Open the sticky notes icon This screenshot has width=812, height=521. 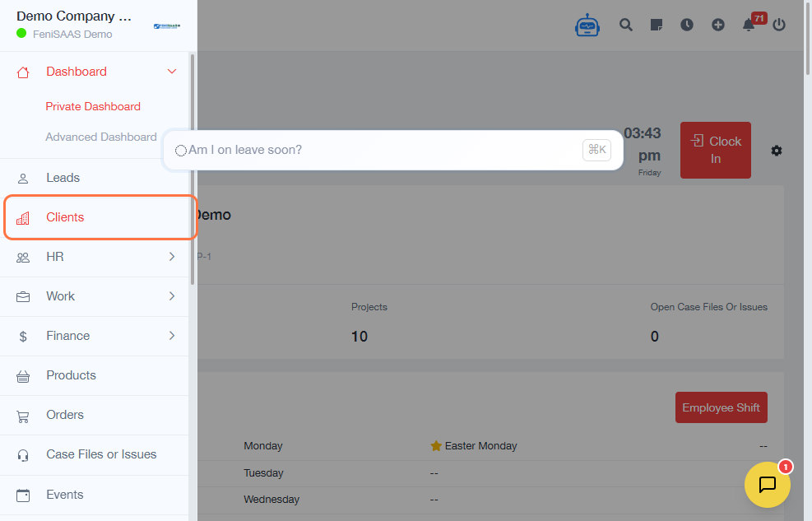tap(656, 25)
